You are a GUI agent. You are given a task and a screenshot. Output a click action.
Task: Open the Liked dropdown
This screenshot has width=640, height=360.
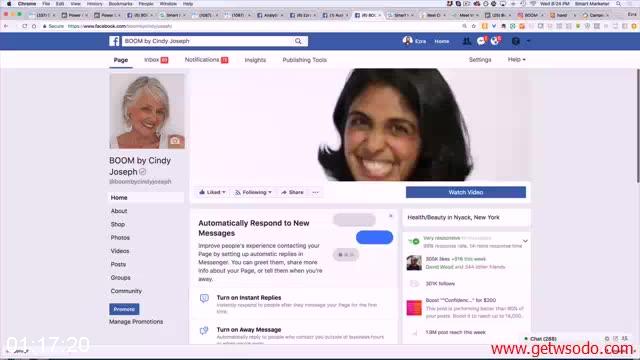pos(212,192)
